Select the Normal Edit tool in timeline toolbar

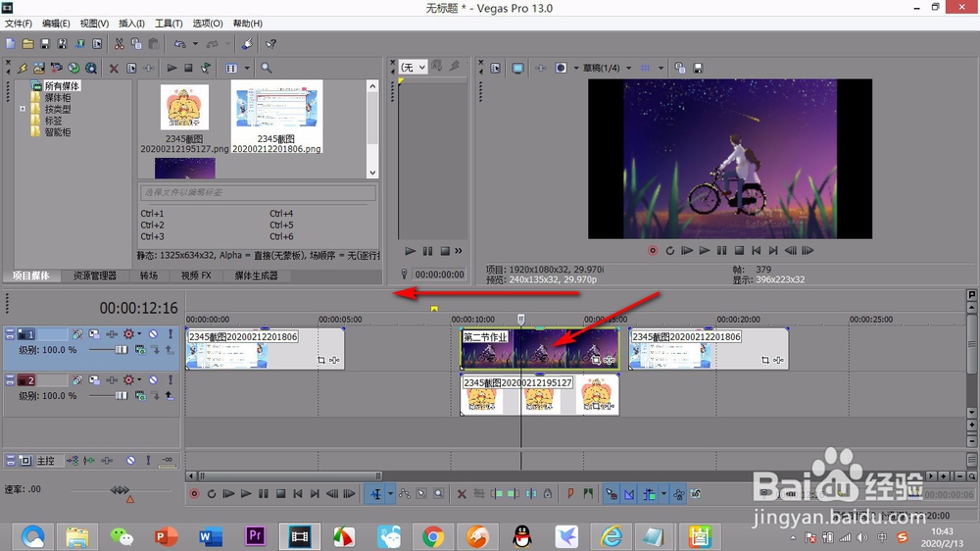click(375, 494)
